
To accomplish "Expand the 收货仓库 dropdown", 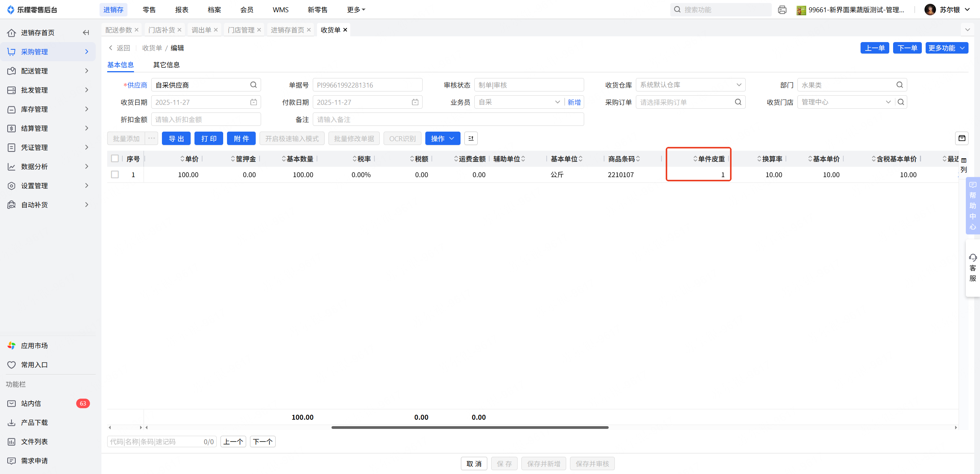I will [739, 85].
